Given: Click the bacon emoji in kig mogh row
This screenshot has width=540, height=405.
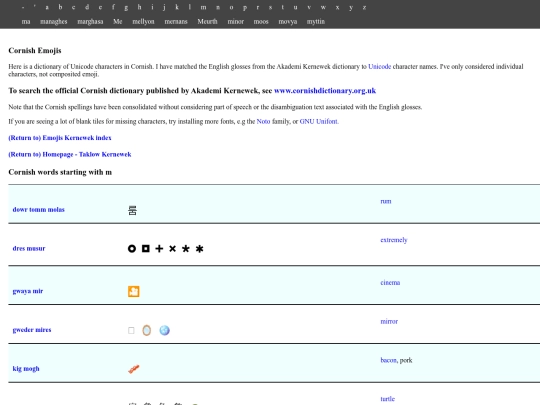Looking at the screenshot, I should (134, 369).
